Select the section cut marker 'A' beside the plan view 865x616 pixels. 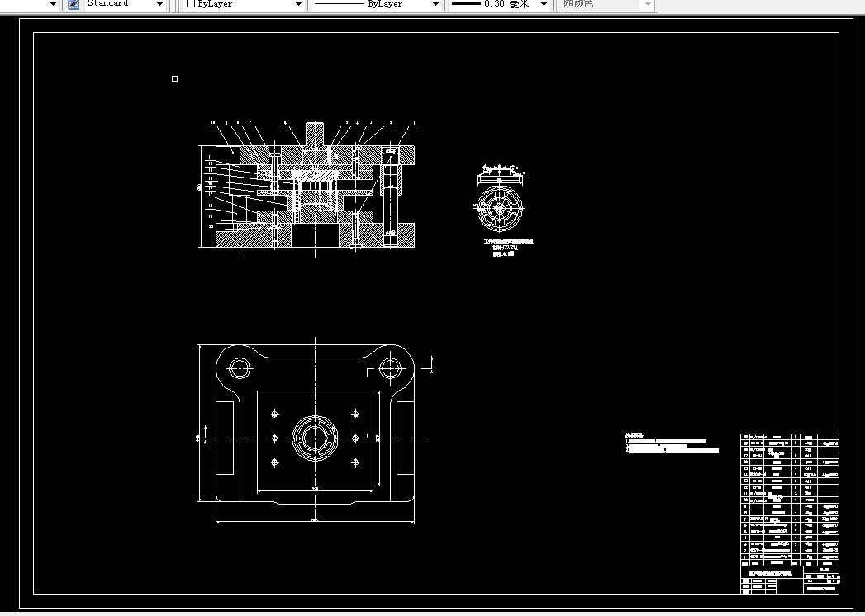pos(430,365)
